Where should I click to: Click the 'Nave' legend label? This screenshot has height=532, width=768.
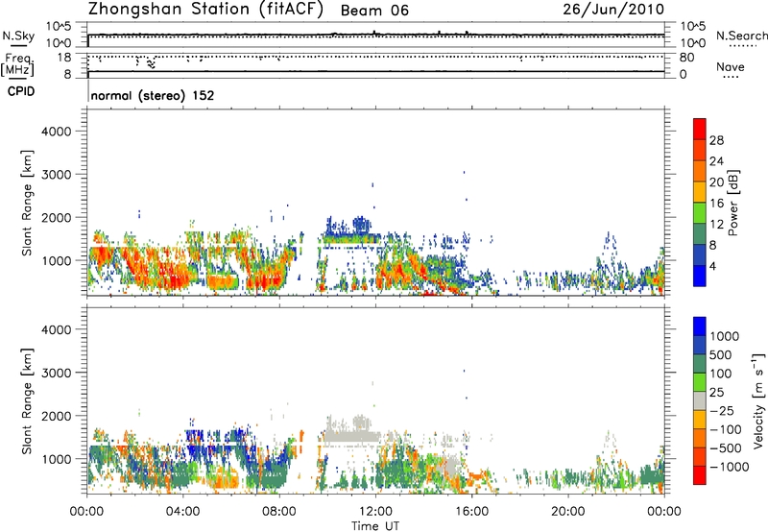tap(731, 66)
